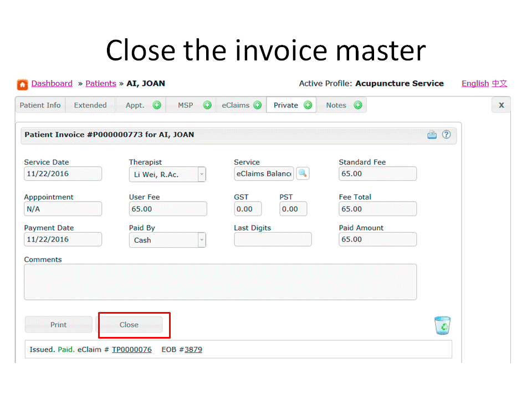
Task: Open the Therapist dropdown
Action: 202,173
